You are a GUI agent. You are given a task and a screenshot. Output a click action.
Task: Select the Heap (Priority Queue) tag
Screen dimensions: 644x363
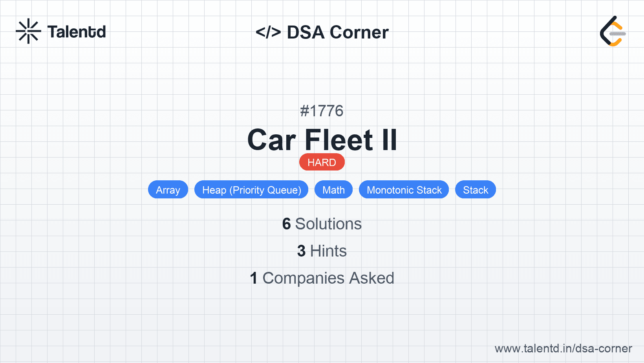click(251, 190)
